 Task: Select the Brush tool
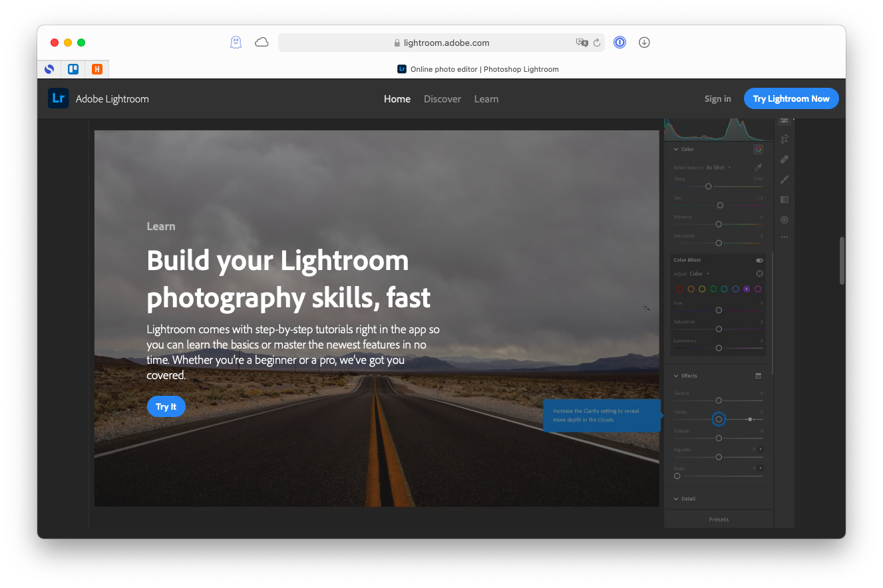(784, 179)
